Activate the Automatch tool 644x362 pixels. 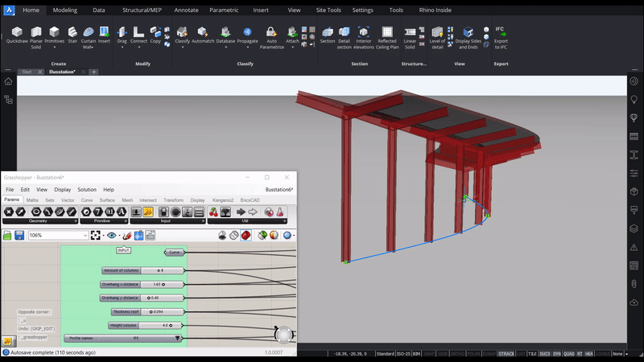point(204,34)
